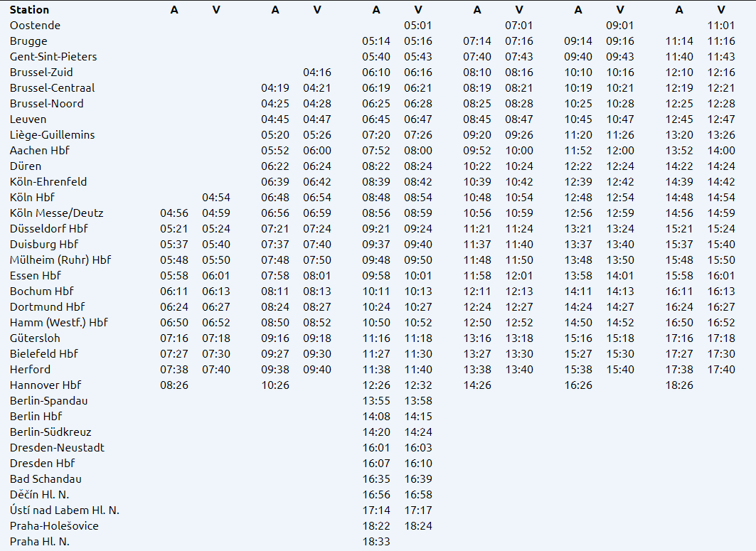The height and width of the screenshot is (551, 756).
Task: Click the 18:26 arrival at Hannover Hbf
Action: pos(679,385)
